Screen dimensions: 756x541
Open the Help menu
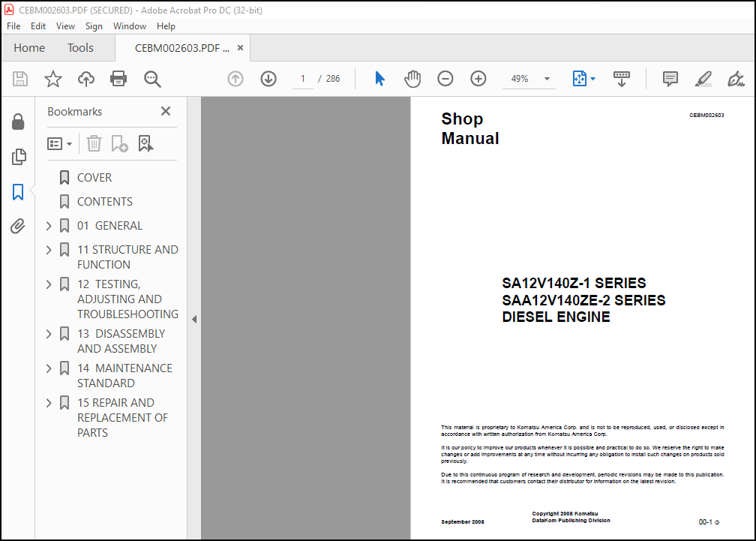click(x=166, y=26)
